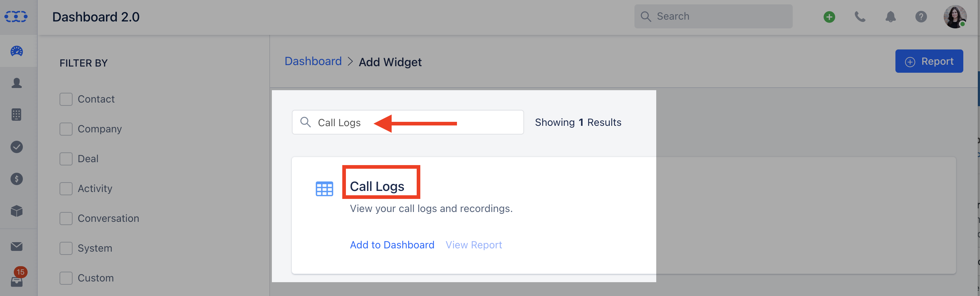Open the help question mark icon
The width and height of the screenshot is (980, 296).
click(x=921, y=17)
